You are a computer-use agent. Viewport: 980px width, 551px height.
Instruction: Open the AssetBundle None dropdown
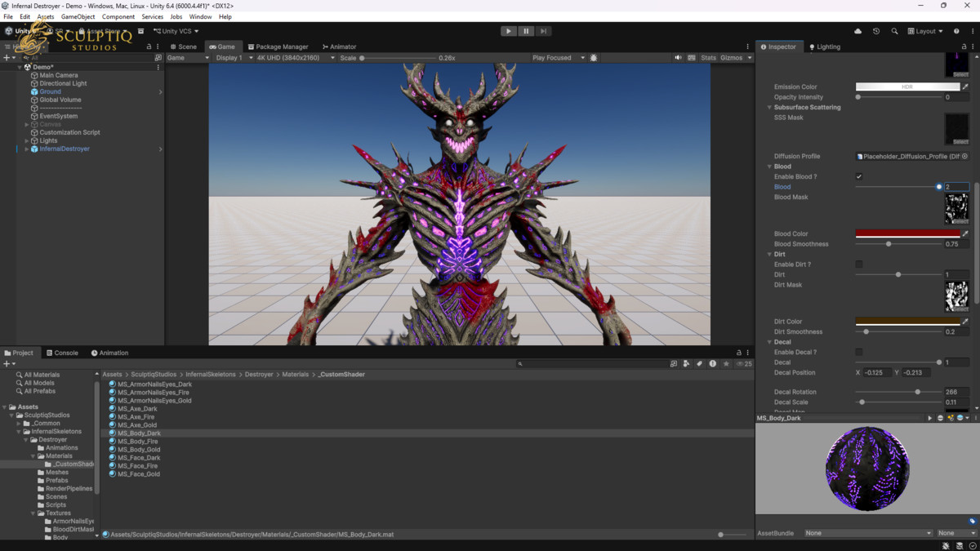[x=868, y=533]
